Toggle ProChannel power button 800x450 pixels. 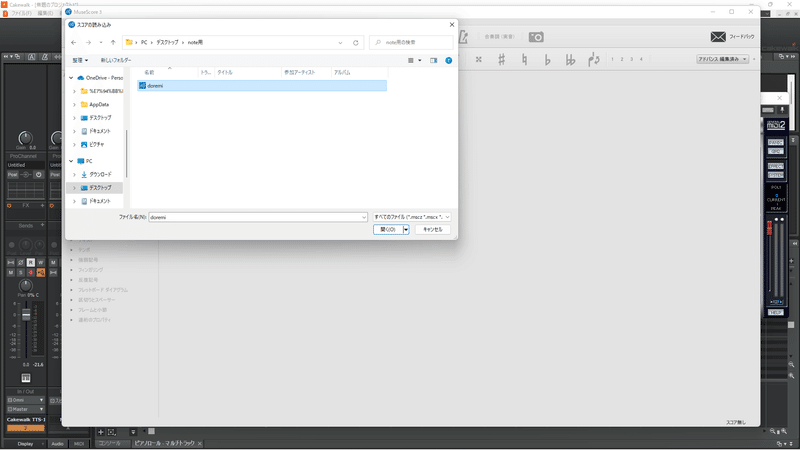[39, 174]
